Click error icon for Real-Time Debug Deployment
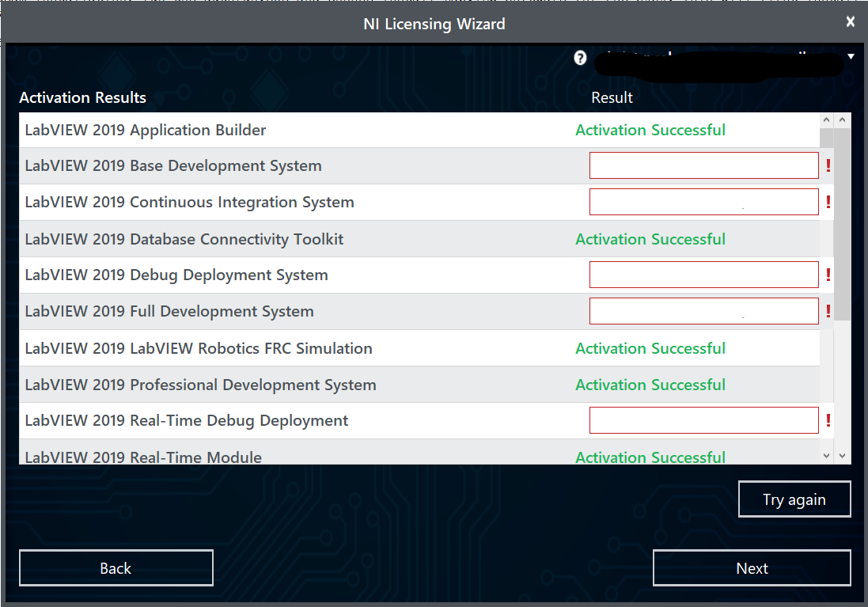This screenshot has width=868, height=607. click(x=828, y=420)
